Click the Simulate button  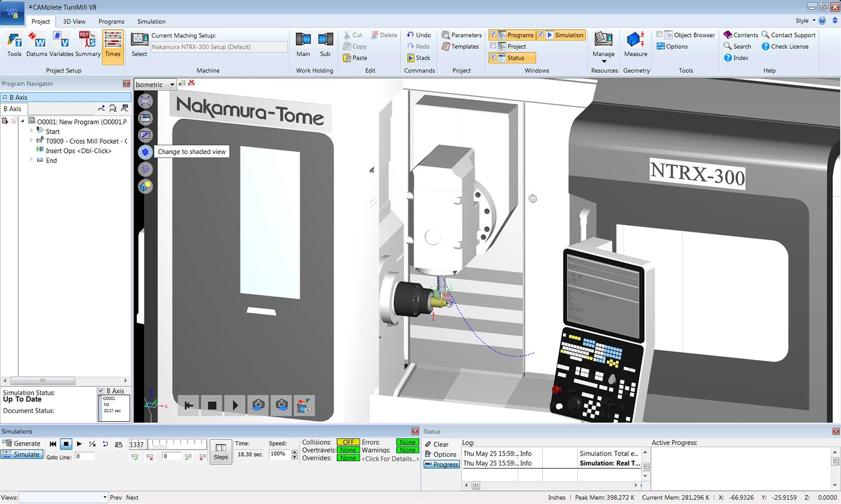click(21, 455)
